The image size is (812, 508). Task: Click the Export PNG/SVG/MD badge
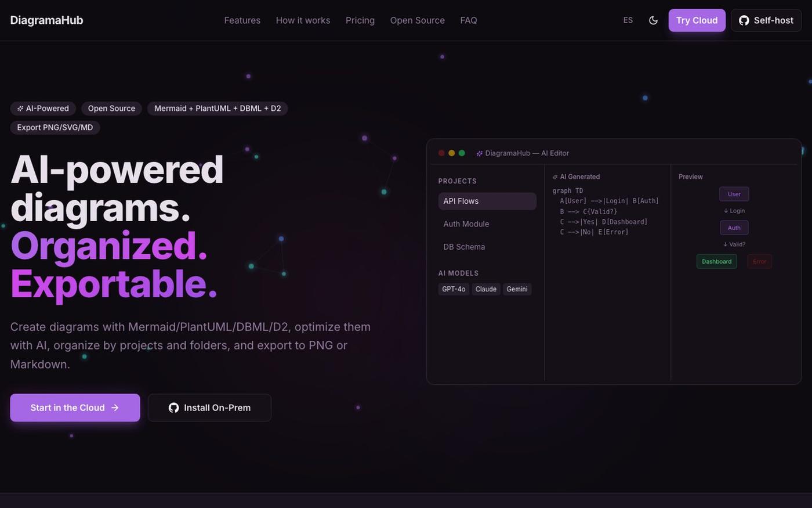point(55,128)
